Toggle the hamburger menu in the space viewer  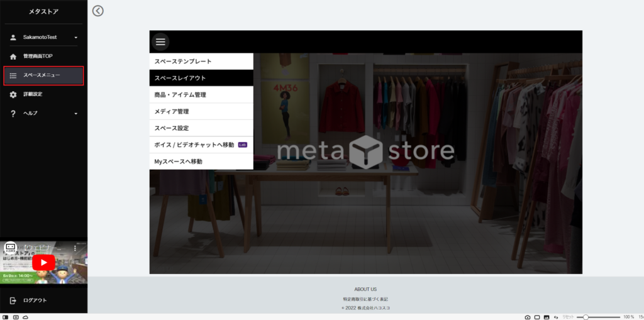160,41
